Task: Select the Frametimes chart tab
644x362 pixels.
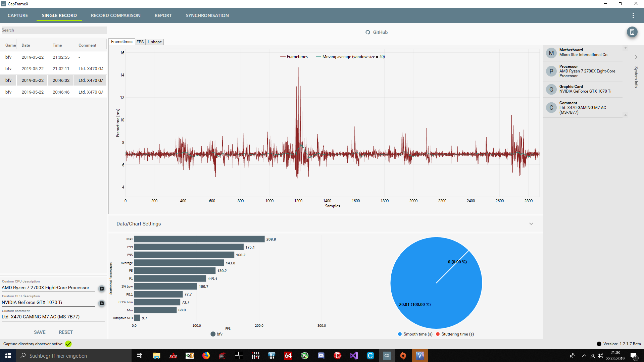Action: tap(121, 42)
